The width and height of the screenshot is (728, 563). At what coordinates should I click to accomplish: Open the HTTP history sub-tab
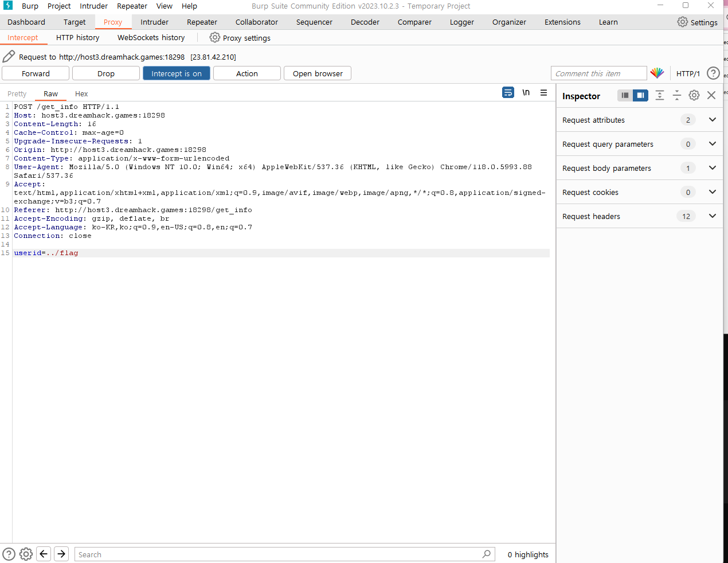[x=78, y=37]
